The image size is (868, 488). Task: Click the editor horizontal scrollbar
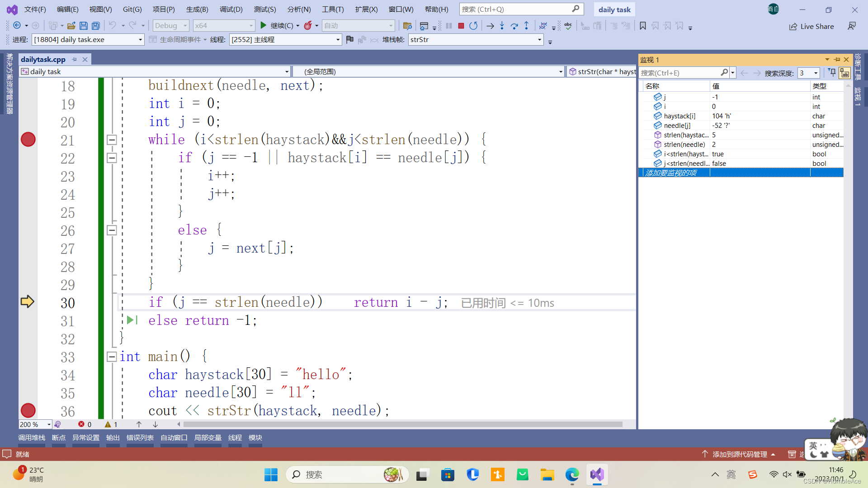pos(402,424)
